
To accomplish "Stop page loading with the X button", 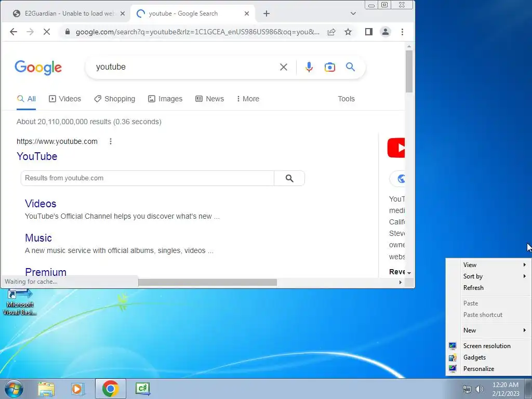I will pos(47,32).
